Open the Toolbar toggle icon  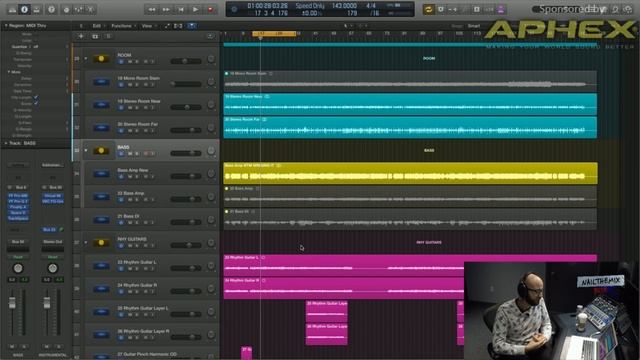coord(37,9)
